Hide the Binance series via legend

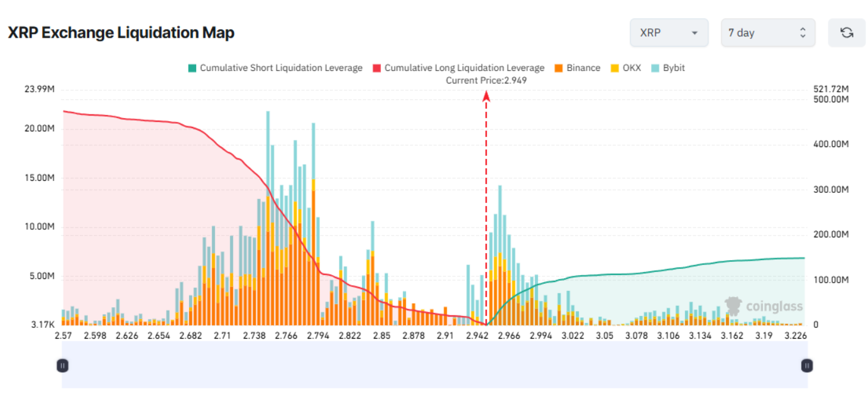(x=583, y=68)
